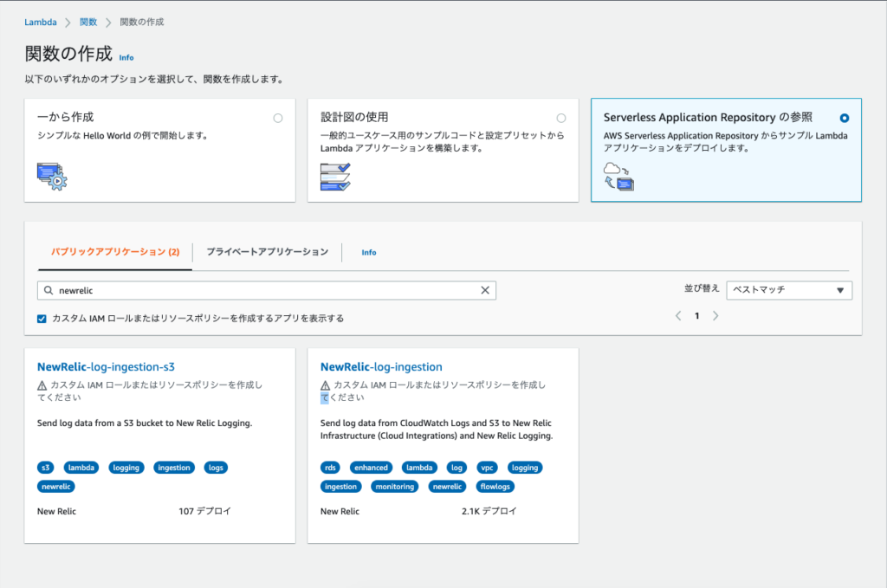Viewport: 887px width, 588px height.
Task: Go to the next results page
Action: [715, 315]
